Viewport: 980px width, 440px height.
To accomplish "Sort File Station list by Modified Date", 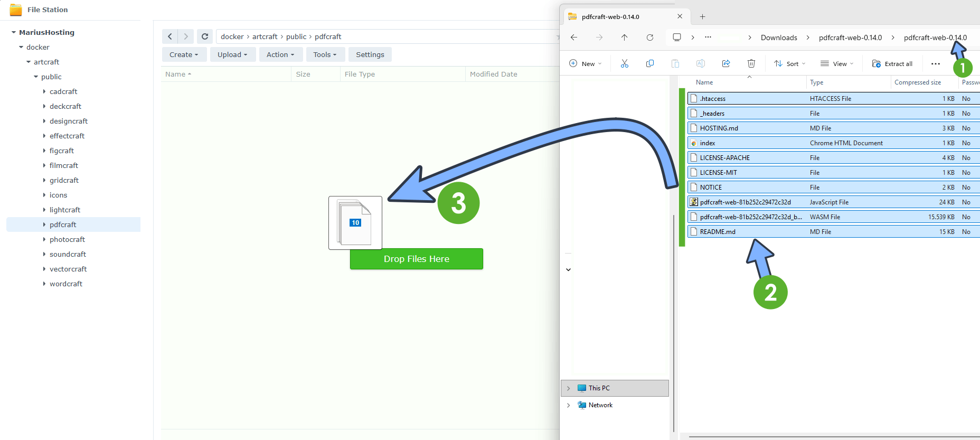I will 493,74.
